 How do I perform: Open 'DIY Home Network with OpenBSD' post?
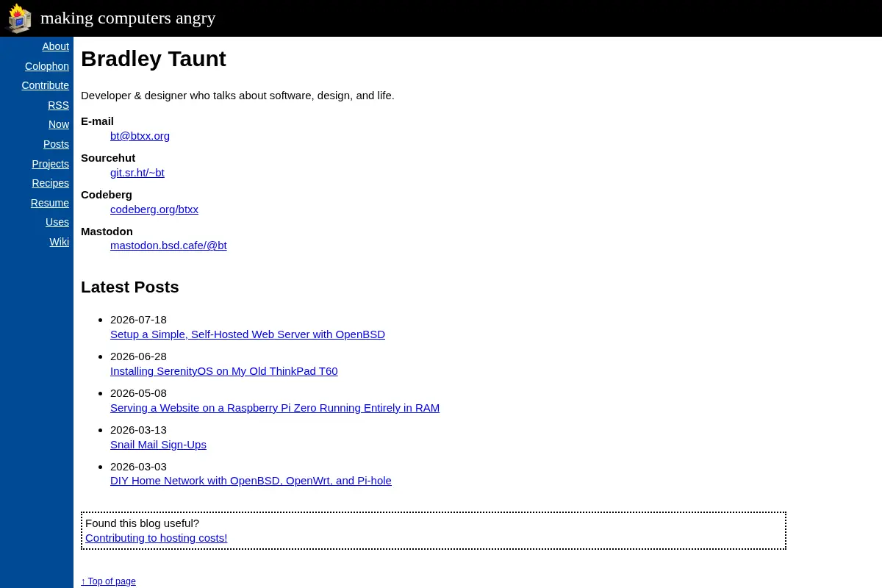coord(251,481)
